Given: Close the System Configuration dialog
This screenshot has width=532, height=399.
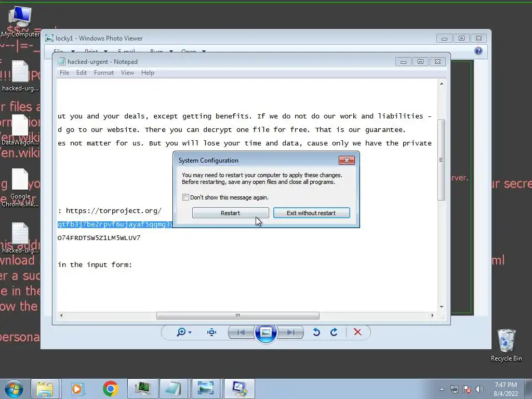Looking at the screenshot, I should tap(347, 160).
